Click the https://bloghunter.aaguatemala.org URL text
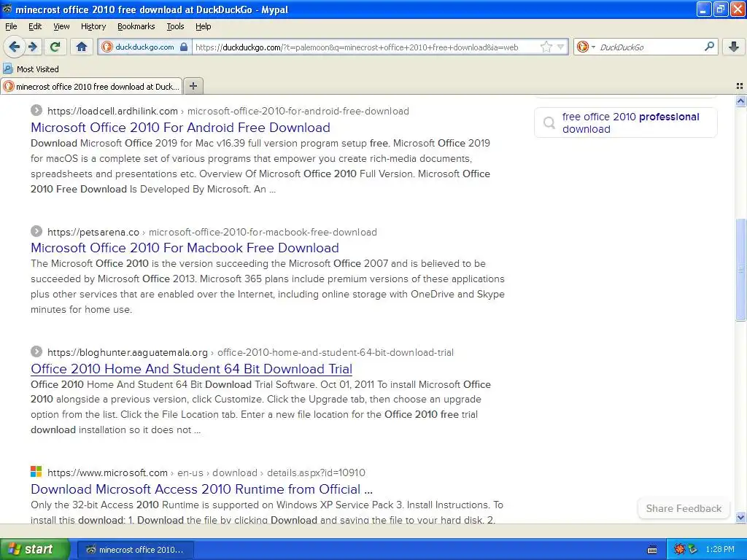Viewport: 747px width, 560px height. 128,352
